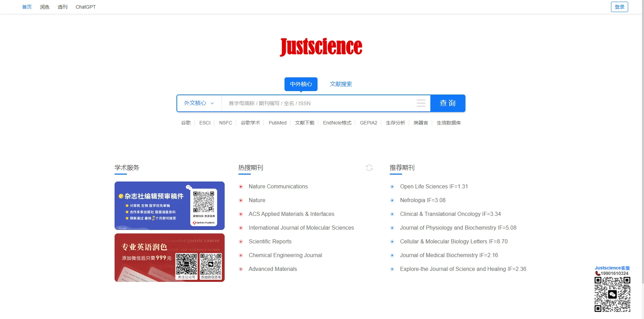
Task: Open the 谷歌学术 quick link
Action: (x=250, y=123)
